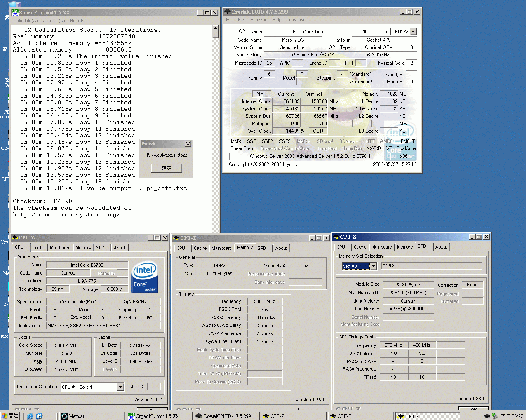526x420 pixels.
Task: Open the Help menu in Super PI
Action: 77,21
